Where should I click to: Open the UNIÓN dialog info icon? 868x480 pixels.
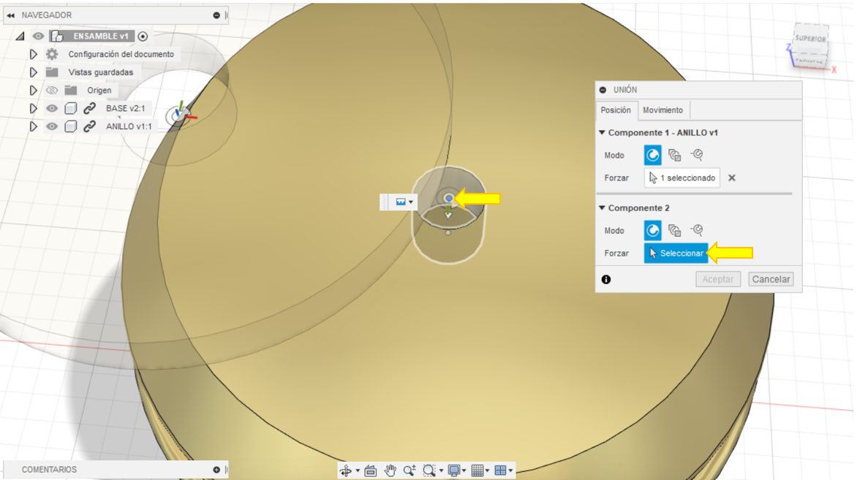[606, 280]
